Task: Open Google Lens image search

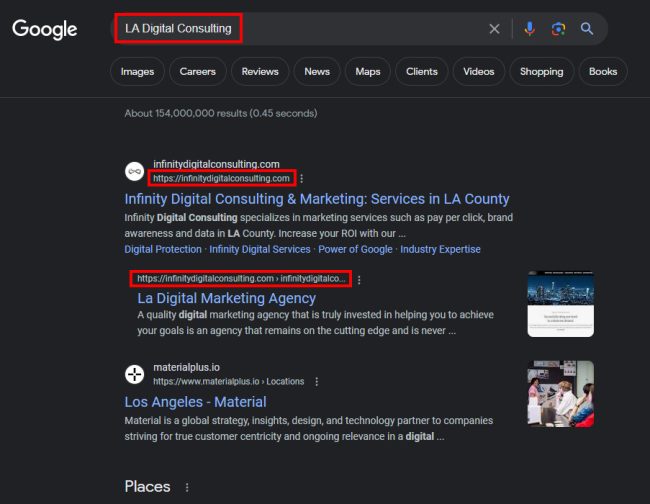Action: pos(558,29)
